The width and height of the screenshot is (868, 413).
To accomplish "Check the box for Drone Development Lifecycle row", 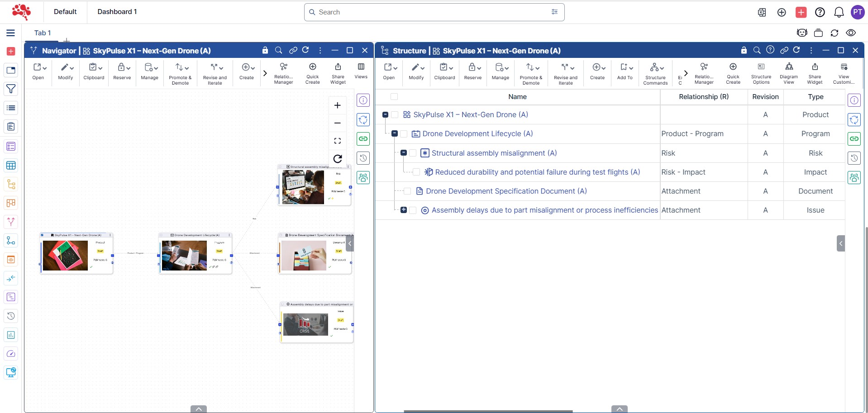I will click(404, 134).
